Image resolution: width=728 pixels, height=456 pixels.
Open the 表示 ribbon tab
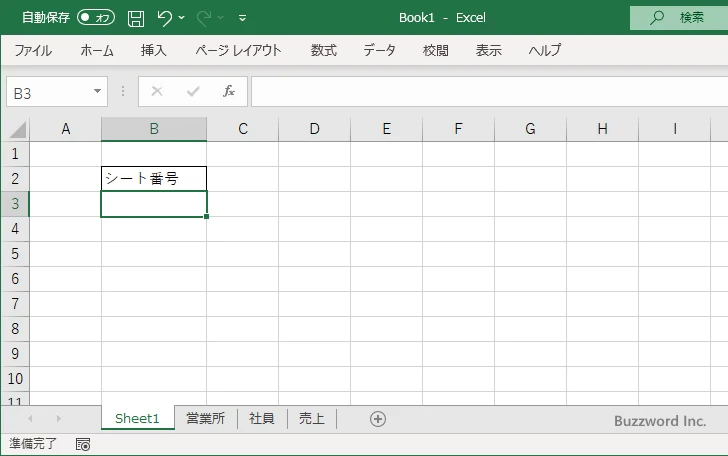pos(488,50)
